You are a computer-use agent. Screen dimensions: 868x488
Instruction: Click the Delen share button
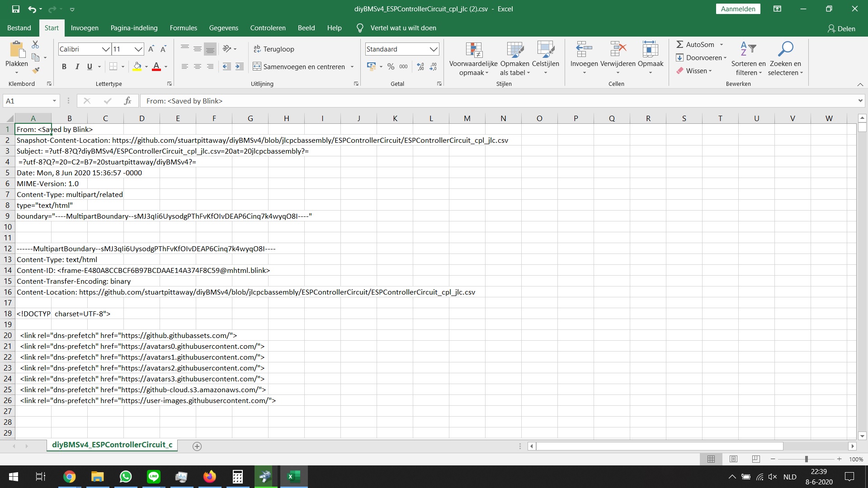841,28
